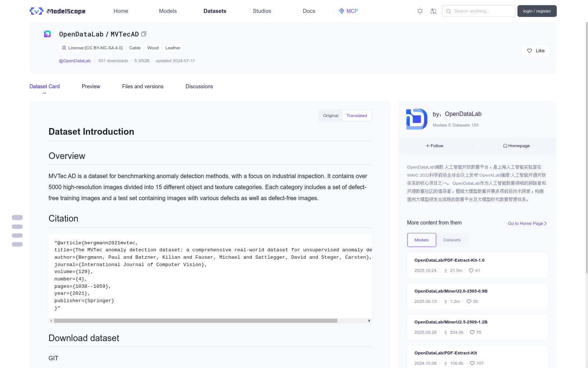Screen dimensions: 588x368
Task: Focus the Search anything input field
Action: pos(482,11)
